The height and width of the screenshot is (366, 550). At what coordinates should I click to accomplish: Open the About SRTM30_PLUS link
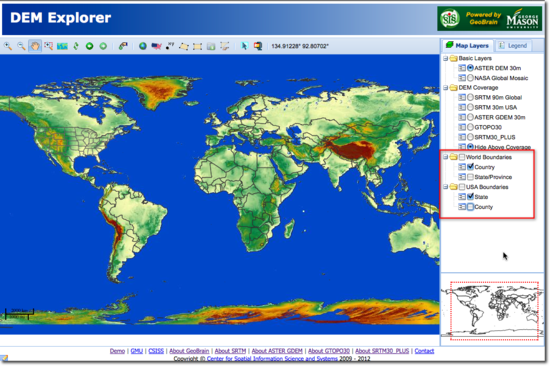pos(382,351)
